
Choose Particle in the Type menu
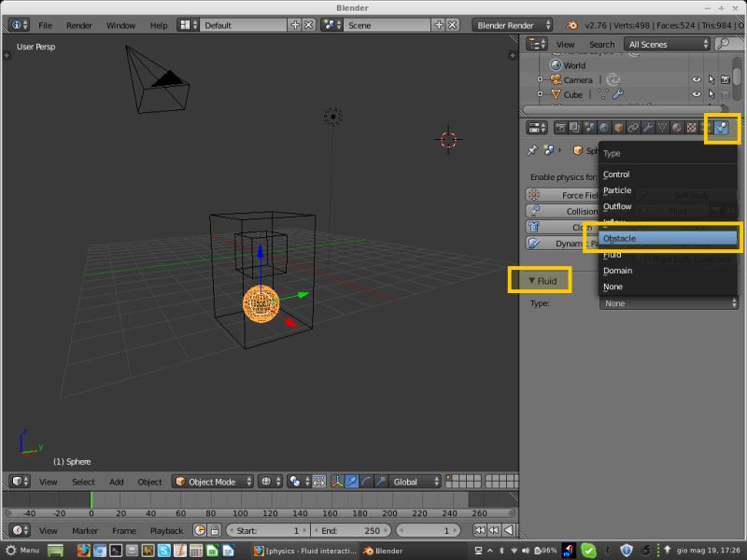pos(668,190)
